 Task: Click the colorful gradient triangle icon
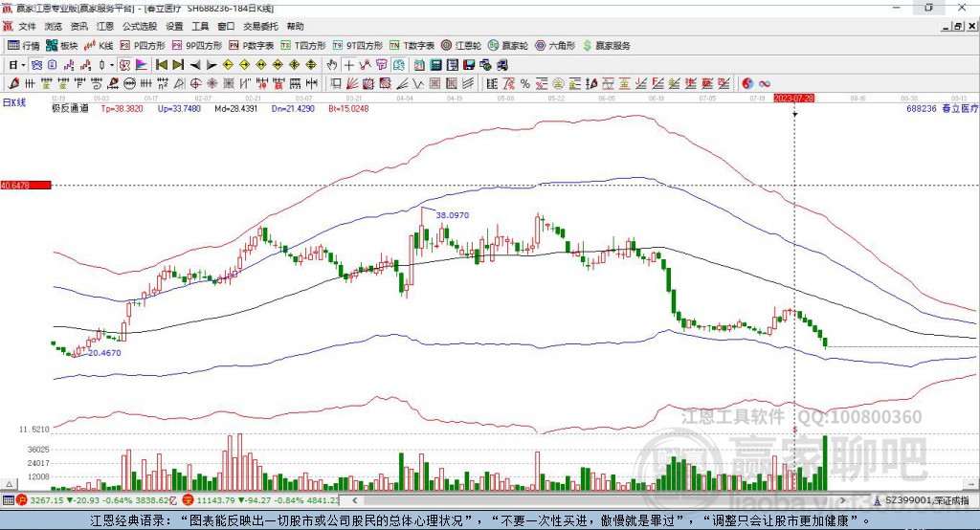(142, 65)
